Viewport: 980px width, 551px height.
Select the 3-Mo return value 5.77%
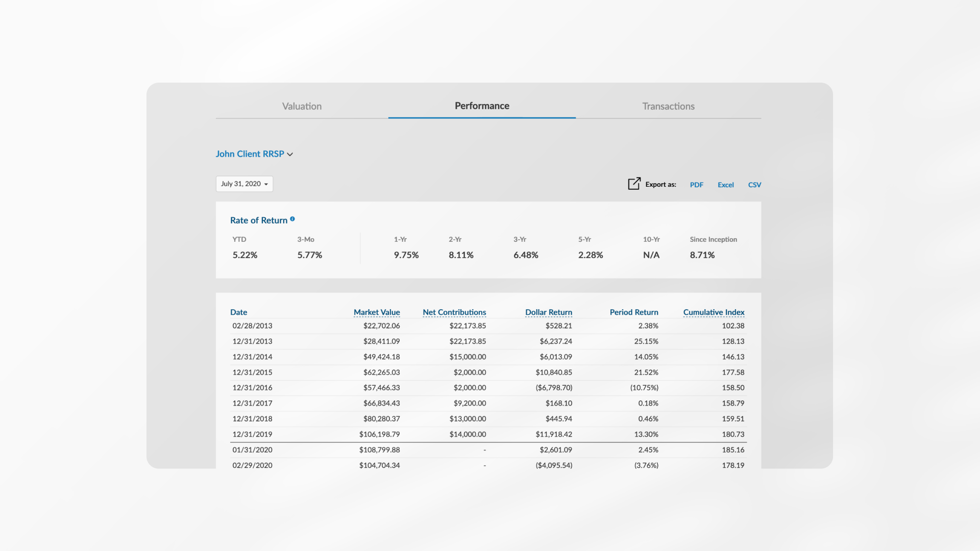click(x=310, y=255)
